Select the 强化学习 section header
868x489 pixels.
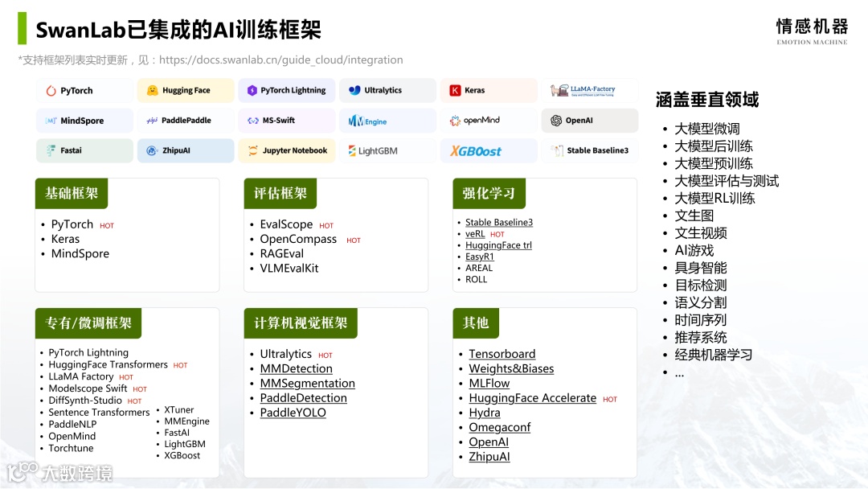(x=489, y=193)
